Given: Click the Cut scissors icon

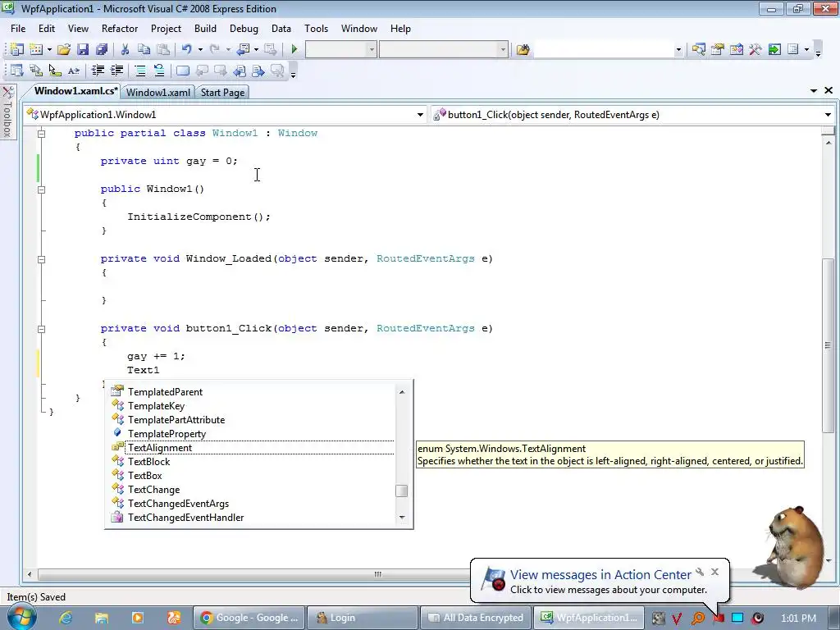Looking at the screenshot, I should click(x=125, y=49).
